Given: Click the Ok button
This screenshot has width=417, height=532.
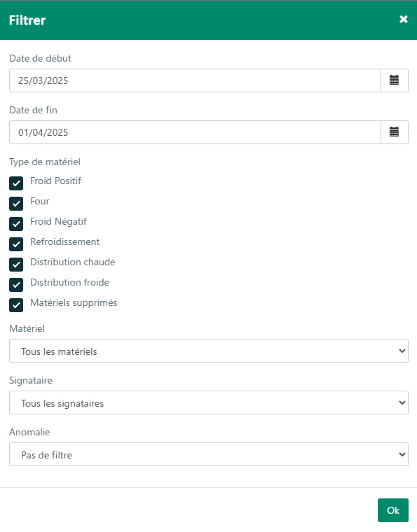Looking at the screenshot, I should (393, 510).
